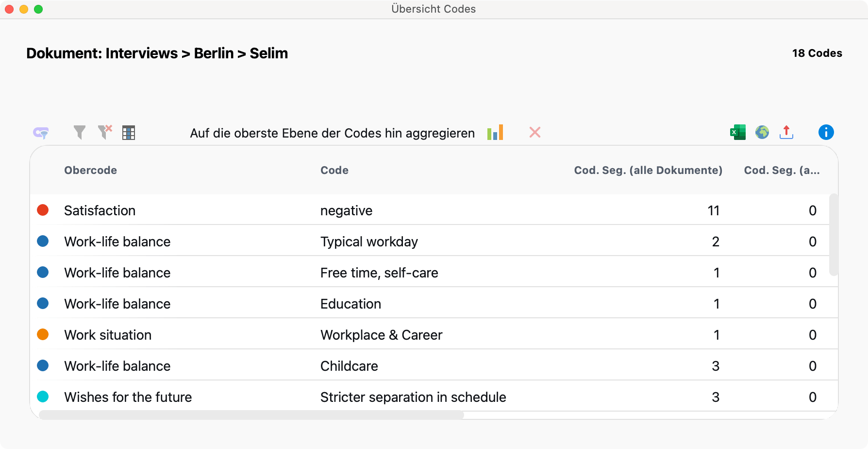Click the red Satisfaction color dot
This screenshot has height=449, width=868.
(43, 210)
